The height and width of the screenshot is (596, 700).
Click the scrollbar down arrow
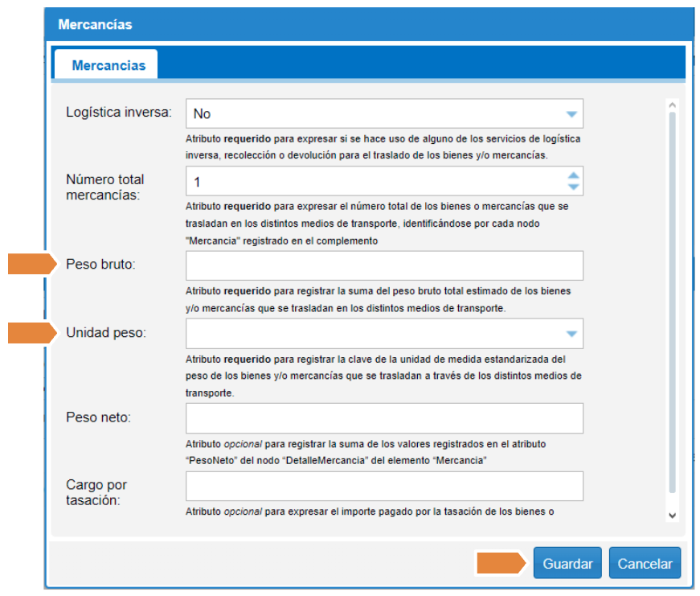click(x=673, y=516)
